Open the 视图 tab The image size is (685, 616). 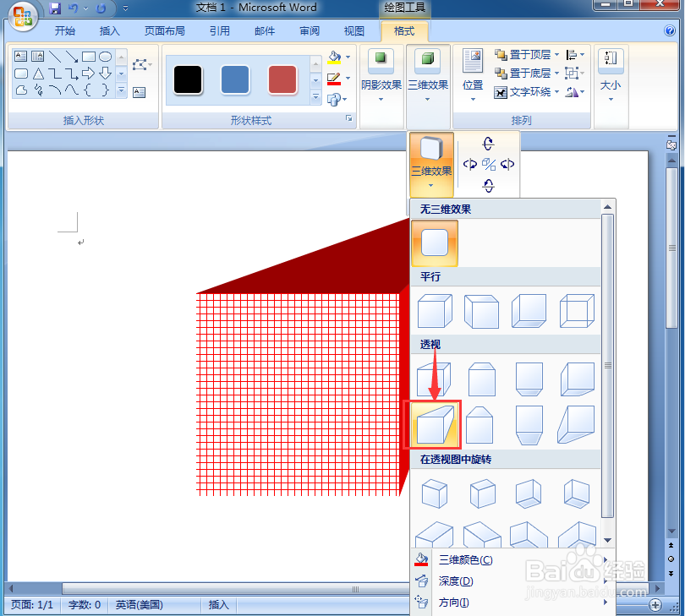353,31
